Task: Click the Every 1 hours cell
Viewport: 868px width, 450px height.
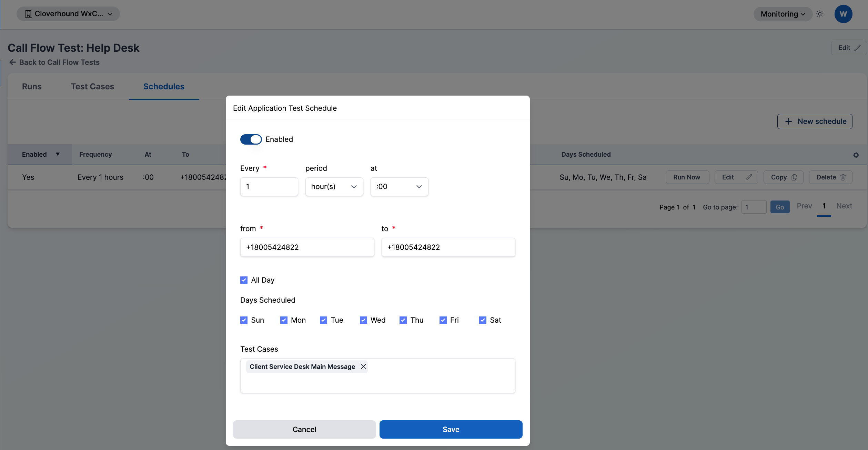Action: (x=100, y=177)
